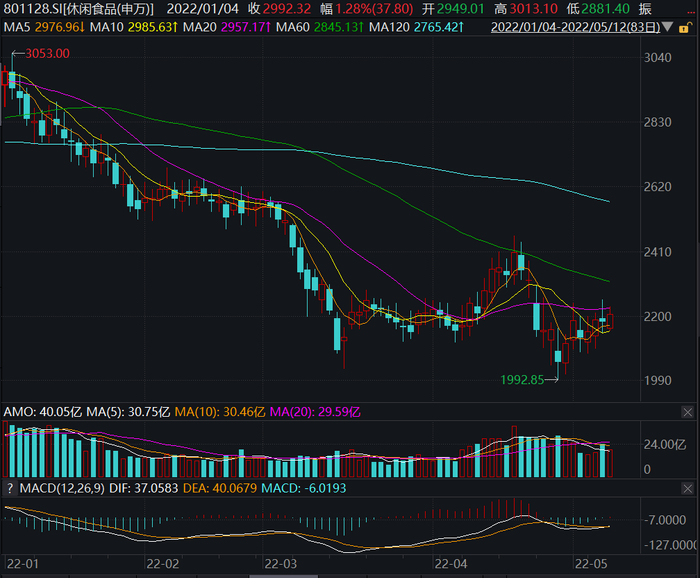Click the -7.0000 MACD axis label
The width and height of the screenshot is (700, 578).
click(665, 520)
